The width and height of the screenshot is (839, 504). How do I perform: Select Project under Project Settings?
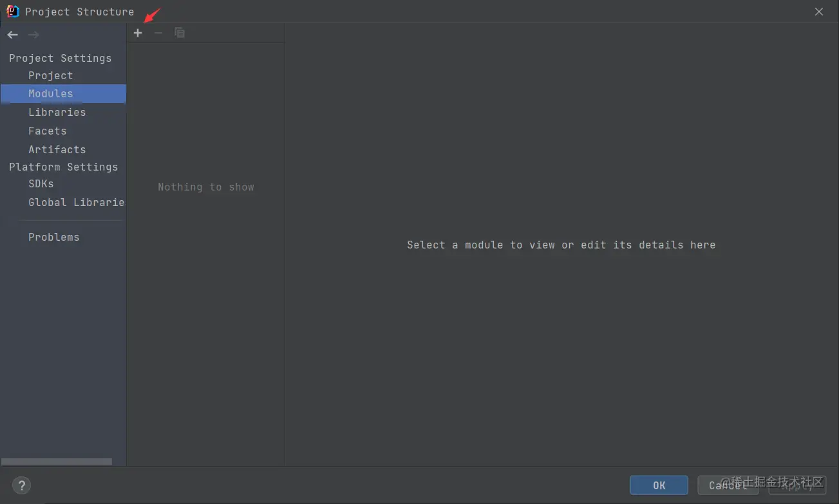pos(50,75)
